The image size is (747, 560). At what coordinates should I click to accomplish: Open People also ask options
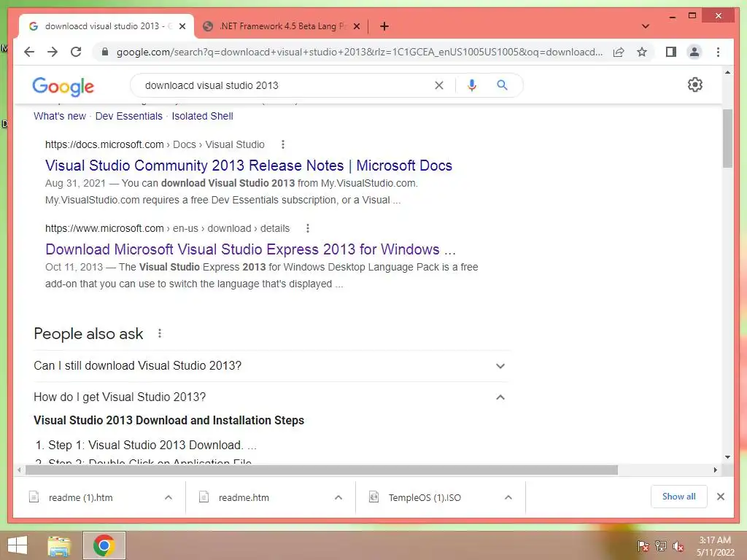[160, 333]
